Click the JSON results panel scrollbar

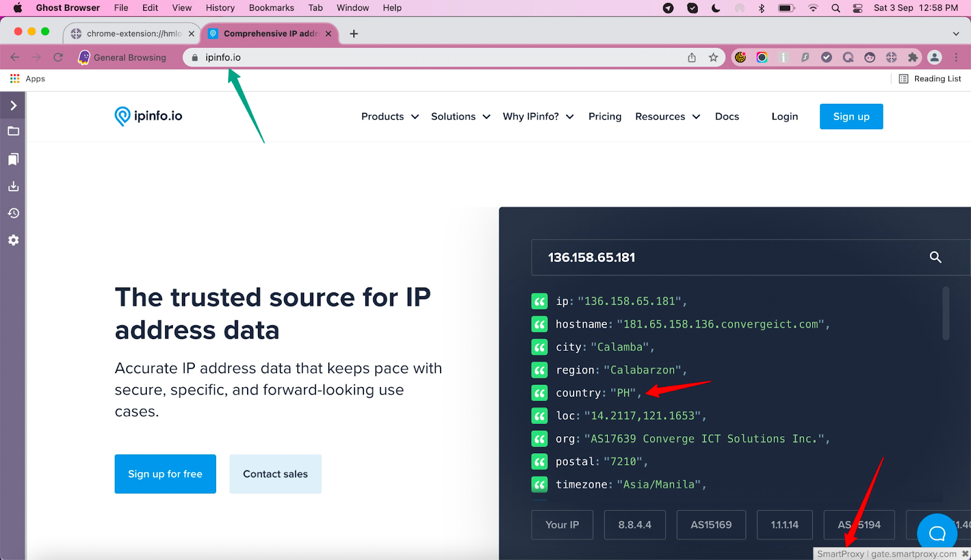pos(946,314)
